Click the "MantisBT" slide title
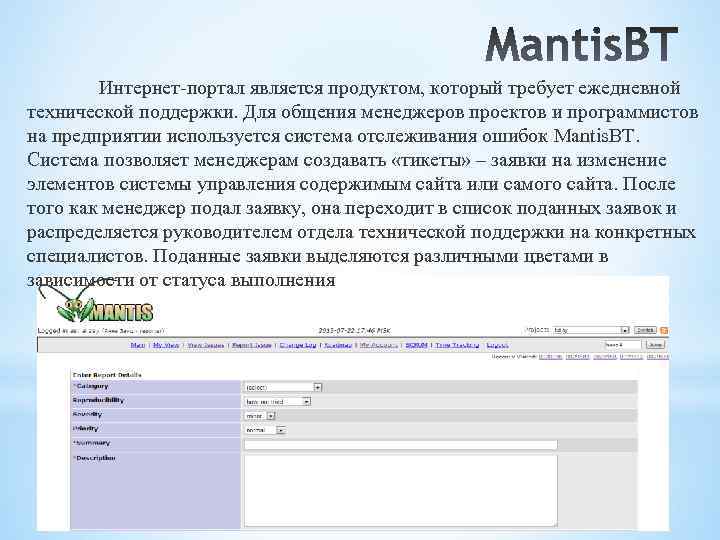Screen dimensions: 720x540 pyautogui.click(x=581, y=45)
